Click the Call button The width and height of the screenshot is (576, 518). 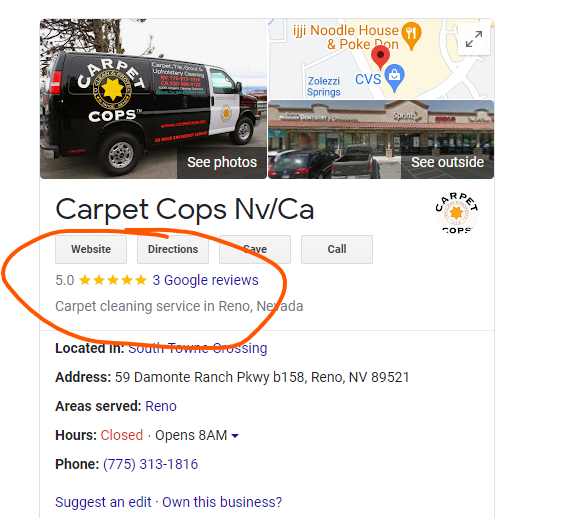pos(336,249)
